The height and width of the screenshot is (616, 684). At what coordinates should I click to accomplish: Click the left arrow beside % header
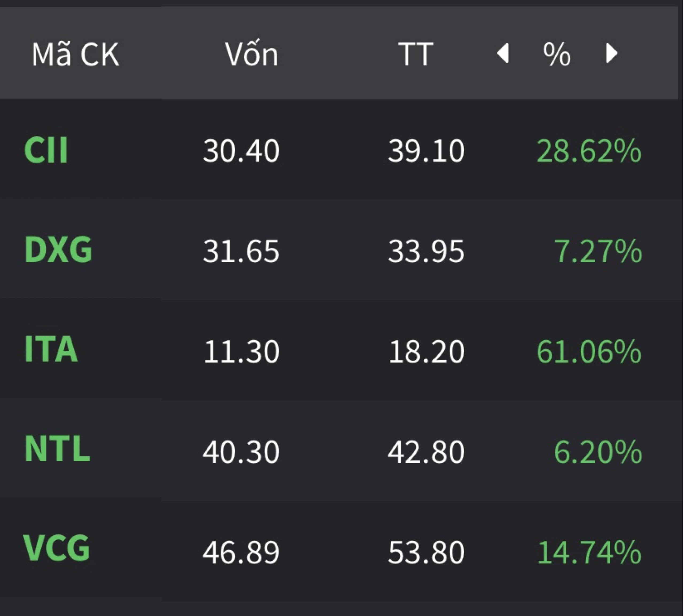(x=503, y=53)
